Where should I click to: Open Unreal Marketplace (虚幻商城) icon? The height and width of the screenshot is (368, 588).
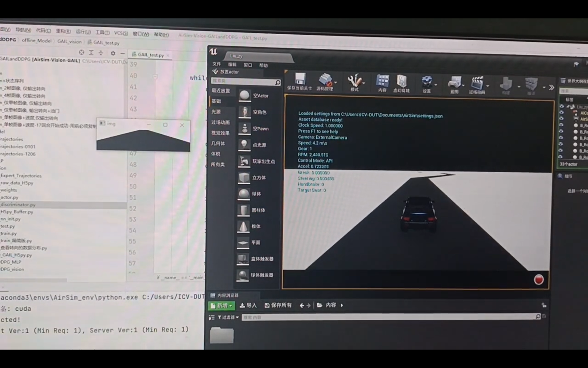[401, 82]
